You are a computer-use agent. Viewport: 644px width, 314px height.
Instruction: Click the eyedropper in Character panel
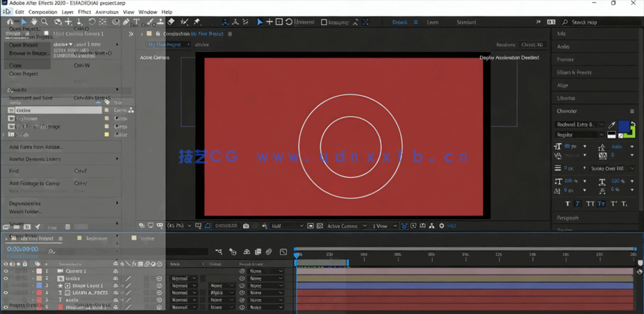click(x=612, y=125)
